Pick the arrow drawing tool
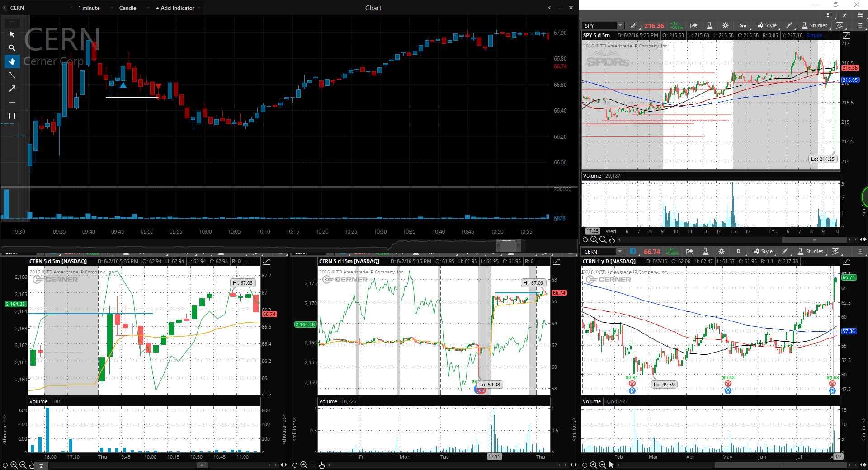Image resolution: width=868 pixels, height=470 pixels. (12, 89)
